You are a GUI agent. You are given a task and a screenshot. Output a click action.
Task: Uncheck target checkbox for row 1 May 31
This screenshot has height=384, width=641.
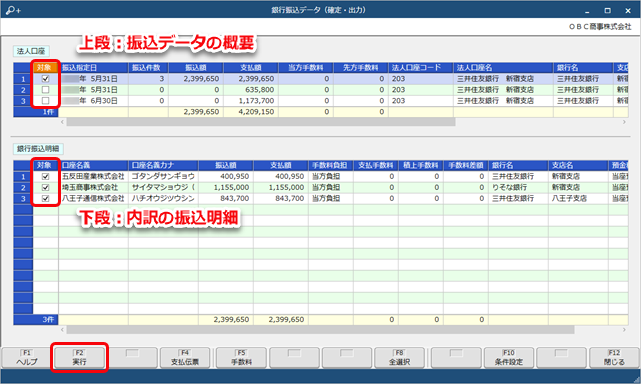[x=45, y=79]
